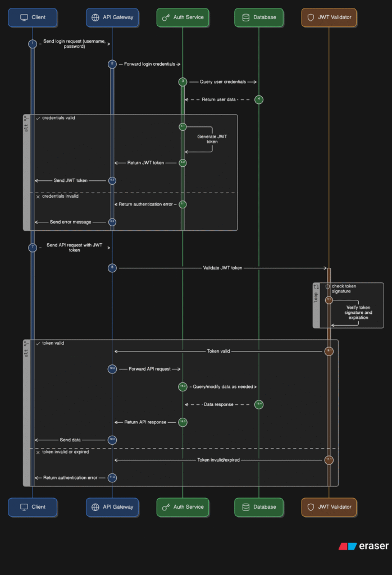392x575 pixels.
Task: Select the top Database participant box
Action: pyautogui.click(x=259, y=17)
